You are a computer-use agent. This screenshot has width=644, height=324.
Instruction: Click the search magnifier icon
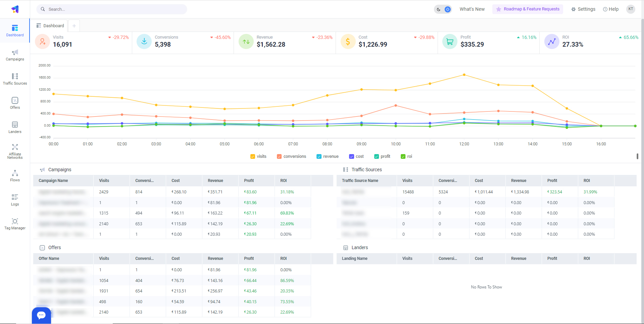(x=43, y=9)
